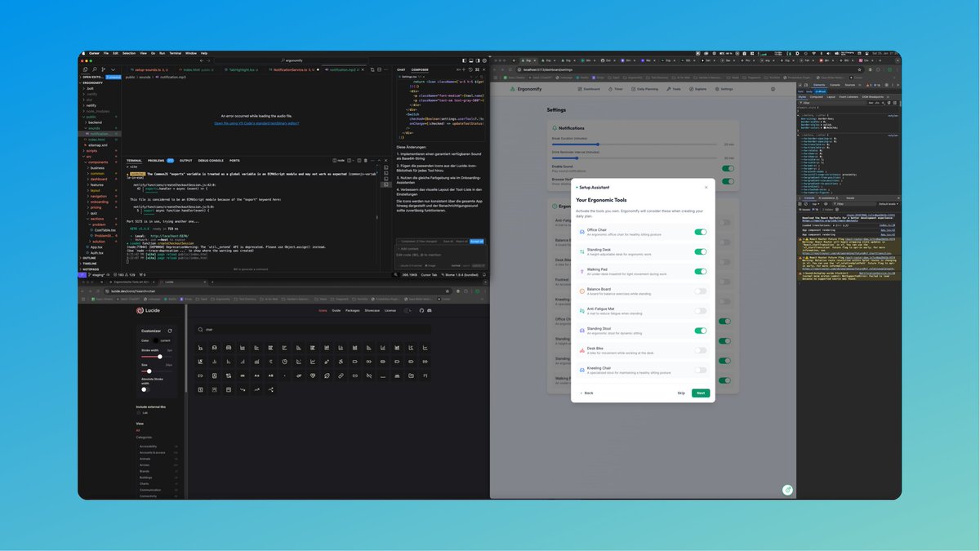Open the Terminal menu in Cursor menu bar
Viewport: 980px width, 551px height.
click(176, 53)
